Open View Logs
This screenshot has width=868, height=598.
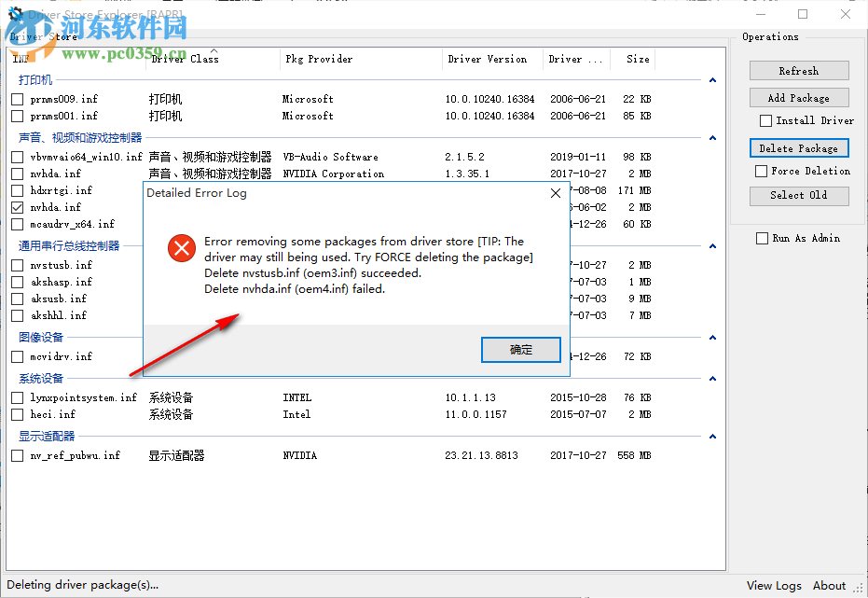coord(774,585)
